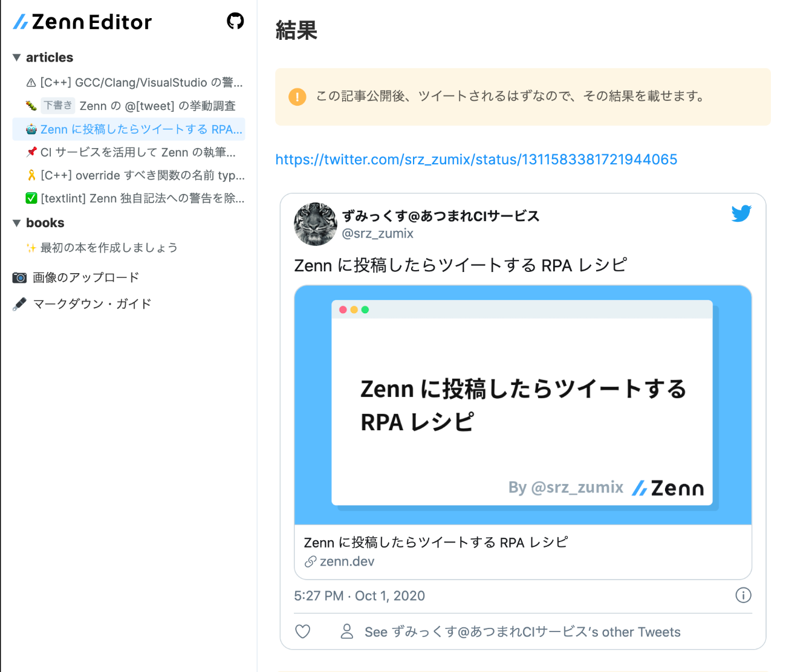Click the green check emoji of the textlint article

tap(31, 198)
